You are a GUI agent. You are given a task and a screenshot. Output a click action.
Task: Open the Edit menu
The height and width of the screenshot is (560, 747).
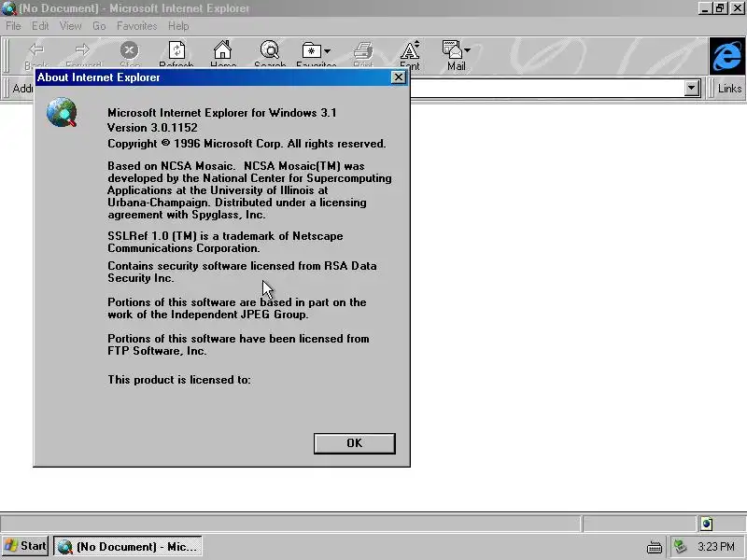40,26
